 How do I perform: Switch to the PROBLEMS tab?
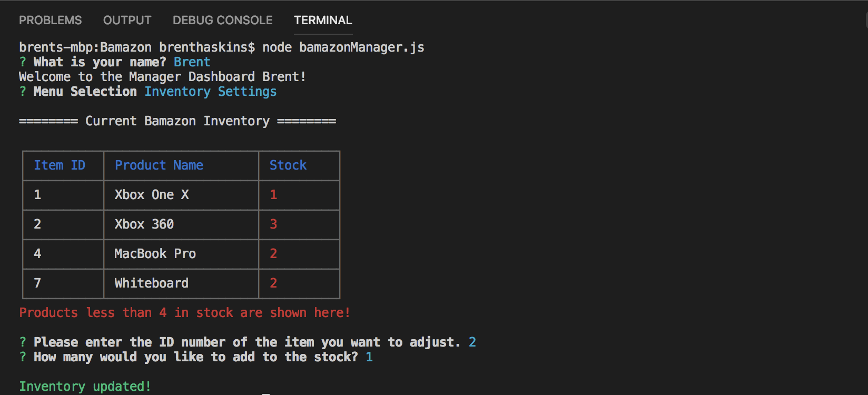click(50, 20)
